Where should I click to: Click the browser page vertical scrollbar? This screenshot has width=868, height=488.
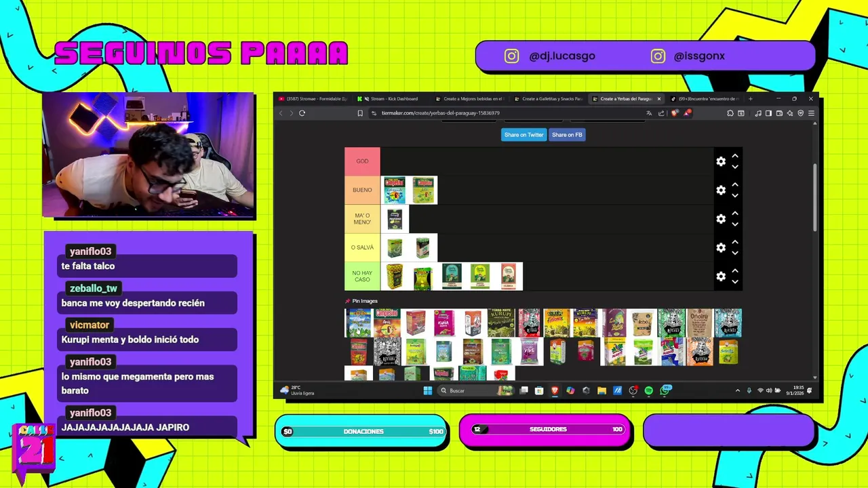point(816,198)
